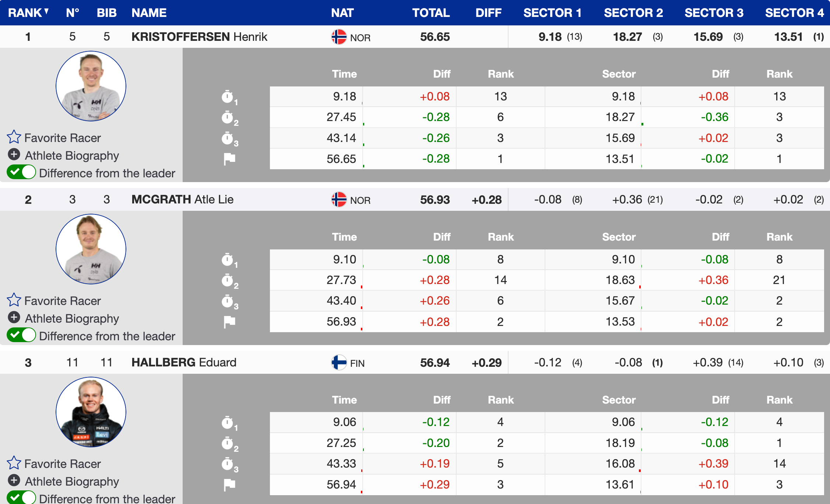Click Finland flag next to FIN

[x=339, y=362]
